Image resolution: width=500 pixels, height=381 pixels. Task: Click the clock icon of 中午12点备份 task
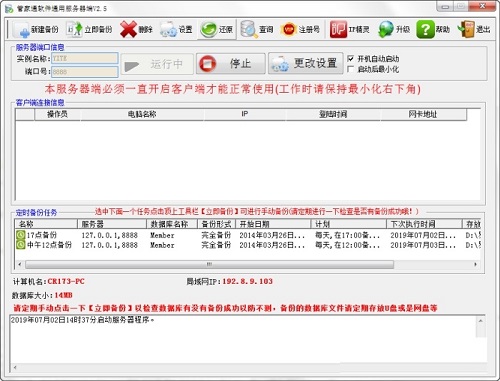(21, 245)
